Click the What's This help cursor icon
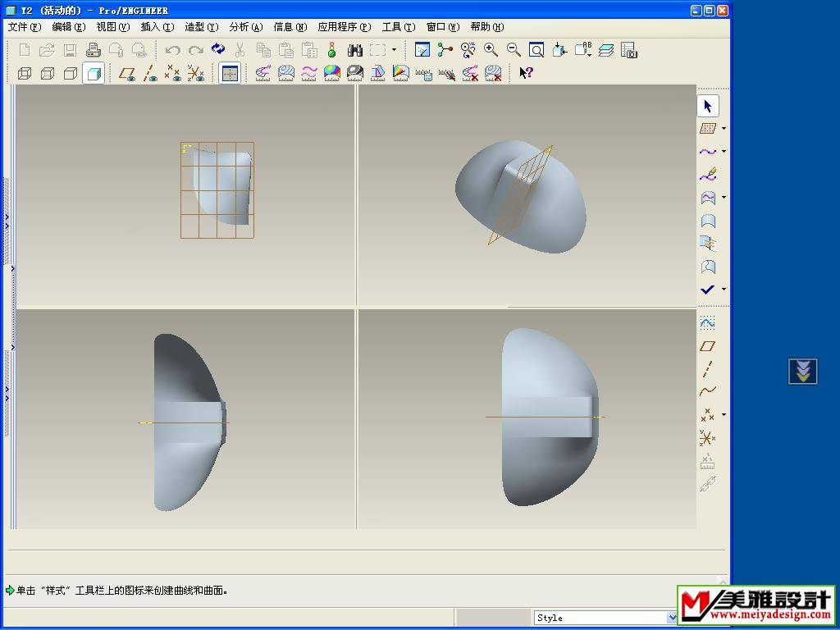The width and height of the screenshot is (840, 630). tap(526, 73)
